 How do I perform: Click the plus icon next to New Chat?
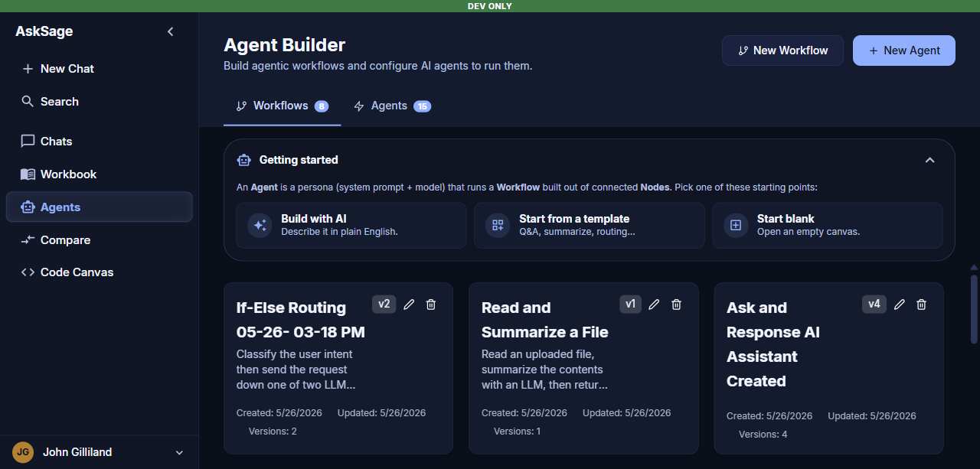[x=28, y=69]
